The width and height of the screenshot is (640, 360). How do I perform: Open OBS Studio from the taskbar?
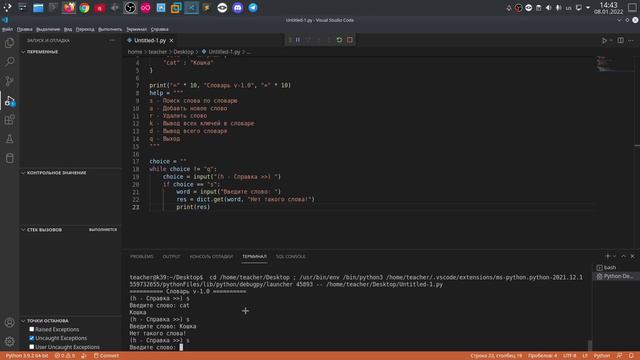[130, 8]
